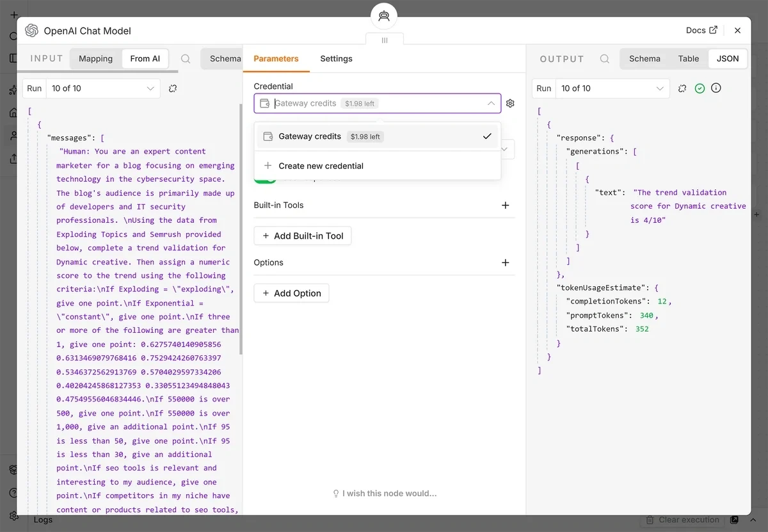Choose the Gateway credits option in the list
Image resolution: width=768 pixels, height=532 pixels.
377,136
